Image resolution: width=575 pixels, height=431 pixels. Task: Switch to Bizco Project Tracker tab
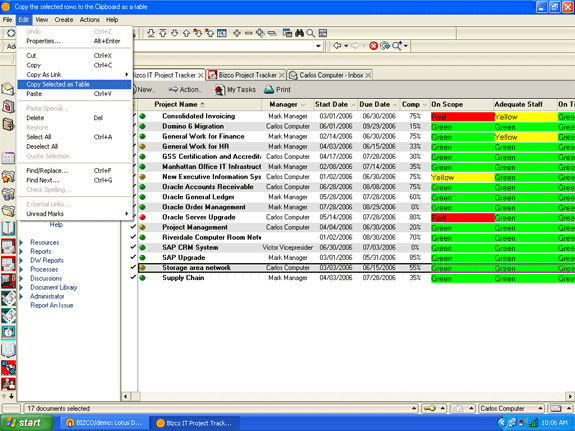click(x=246, y=75)
